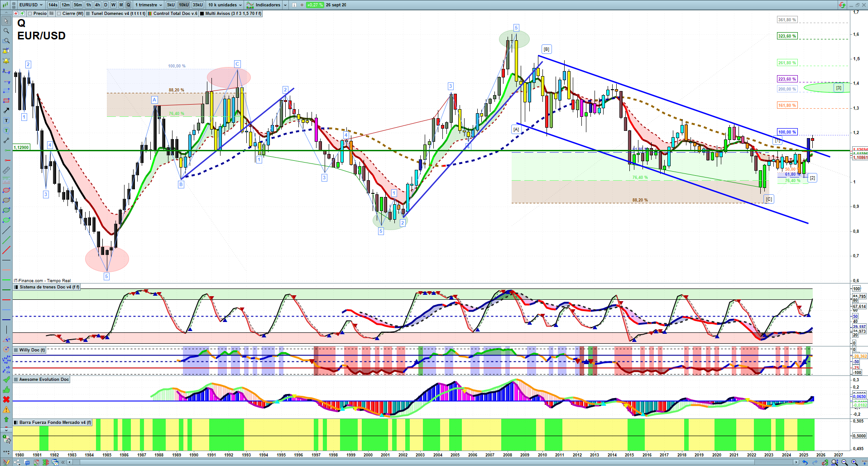Choose the red rectangle drawing tool

6,101
